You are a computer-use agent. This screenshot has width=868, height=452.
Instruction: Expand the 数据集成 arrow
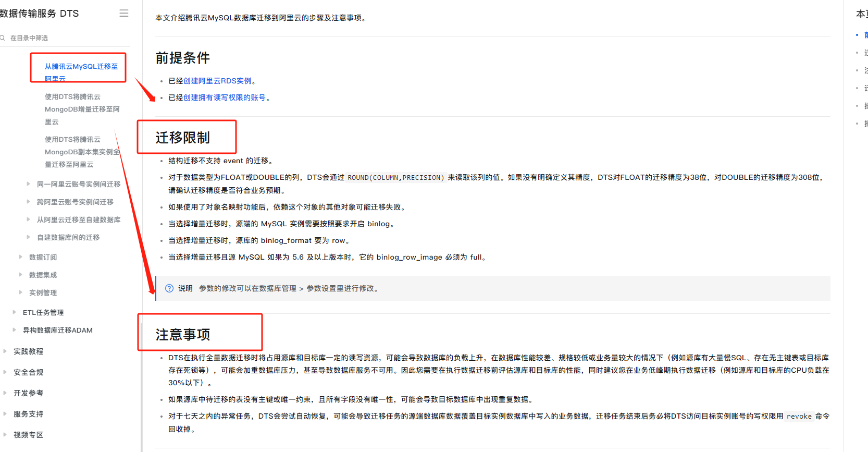coord(21,274)
